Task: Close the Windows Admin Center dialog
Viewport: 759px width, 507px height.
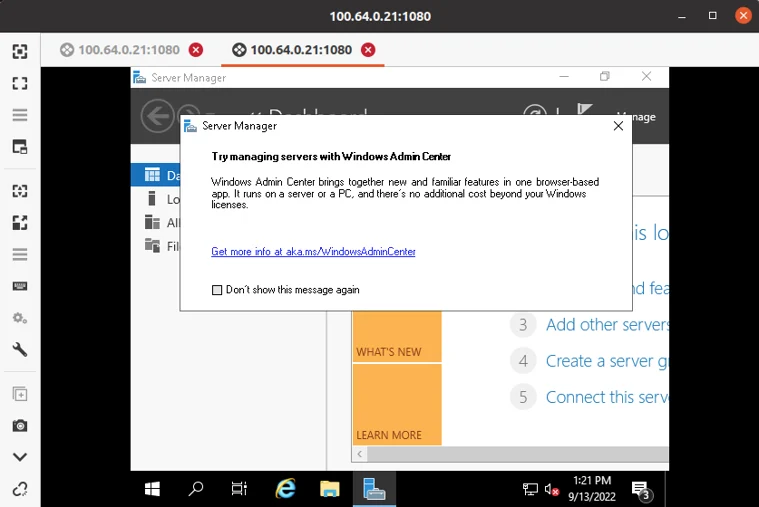Action: click(x=618, y=126)
